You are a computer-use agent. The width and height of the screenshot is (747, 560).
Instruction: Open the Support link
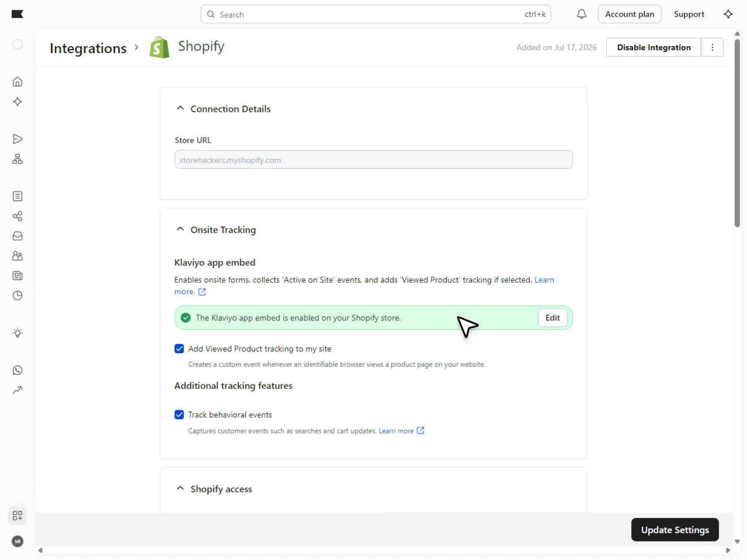pyautogui.click(x=689, y=14)
